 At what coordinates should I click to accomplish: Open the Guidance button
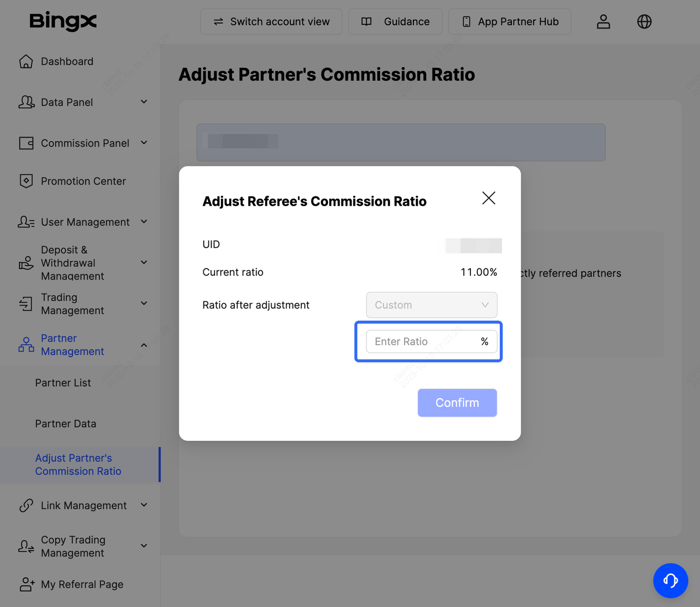[395, 22]
